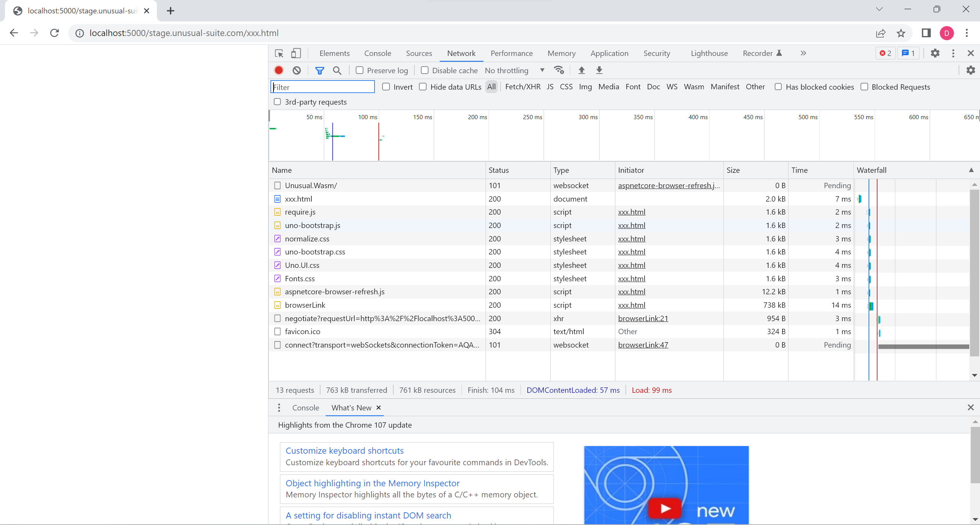Open the more DevTools options menu

953,53
